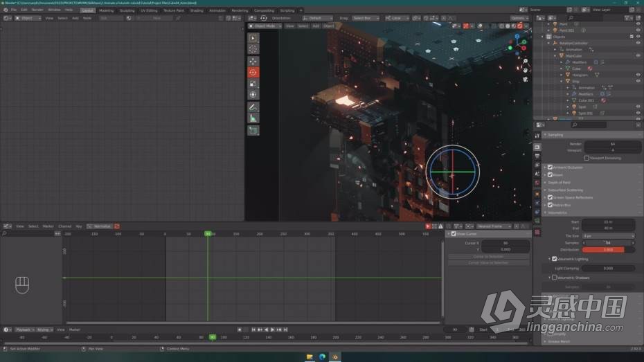
Task: Toggle the Motion Blur checkbox
Action: click(550, 205)
